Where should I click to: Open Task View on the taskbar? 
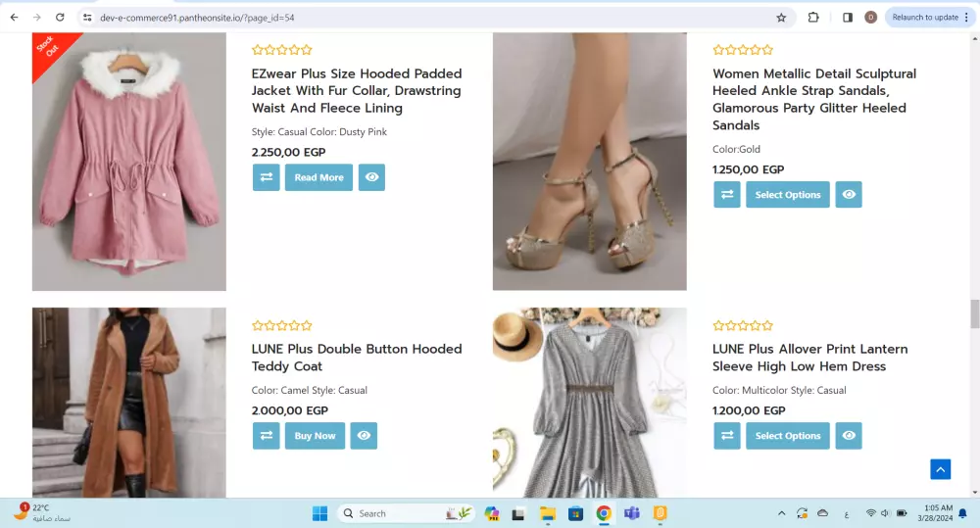click(x=518, y=513)
